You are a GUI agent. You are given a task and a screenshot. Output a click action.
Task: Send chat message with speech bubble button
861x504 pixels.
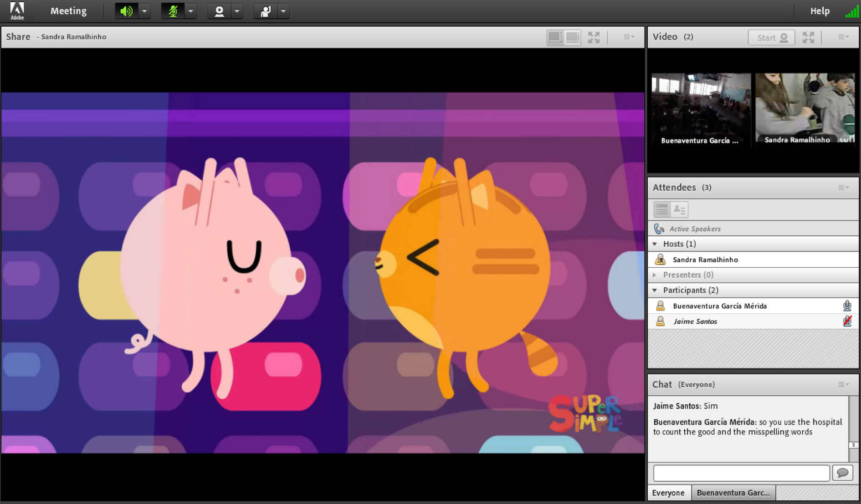tap(842, 473)
